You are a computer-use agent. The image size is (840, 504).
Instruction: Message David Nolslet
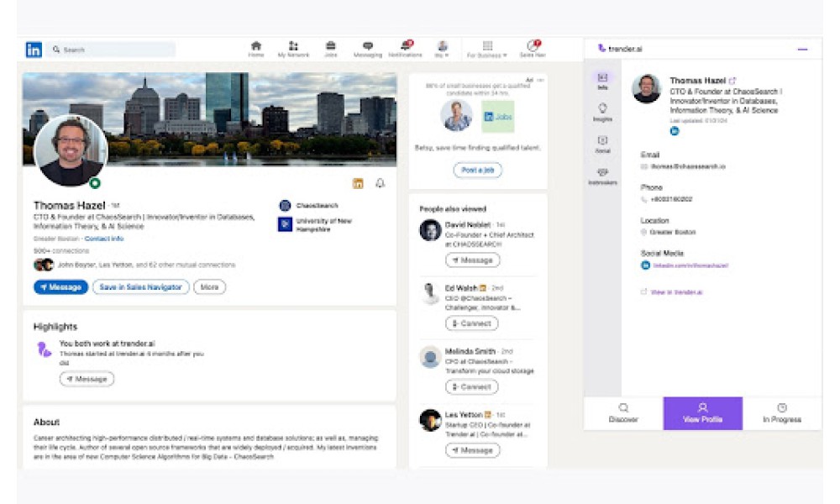click(472, 260)
